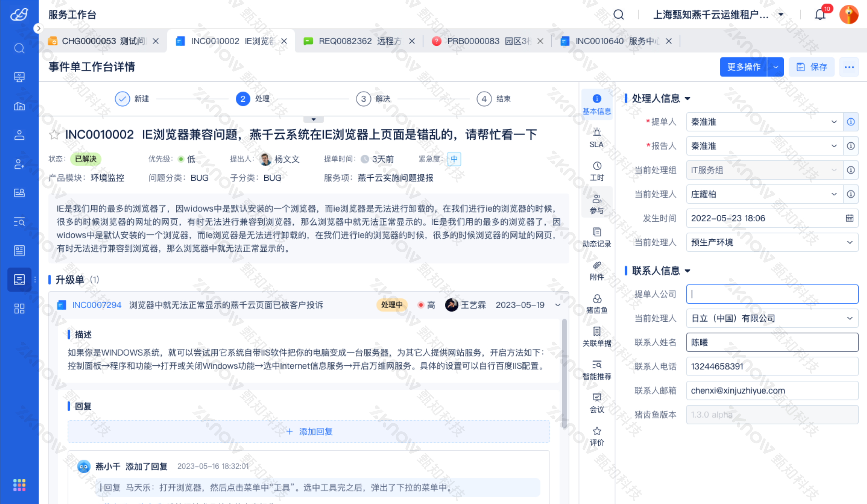Open the four-squares grid icon in sidebar
Image resolution: width=867 pixels, height=504 pixels.
point(19,308)
